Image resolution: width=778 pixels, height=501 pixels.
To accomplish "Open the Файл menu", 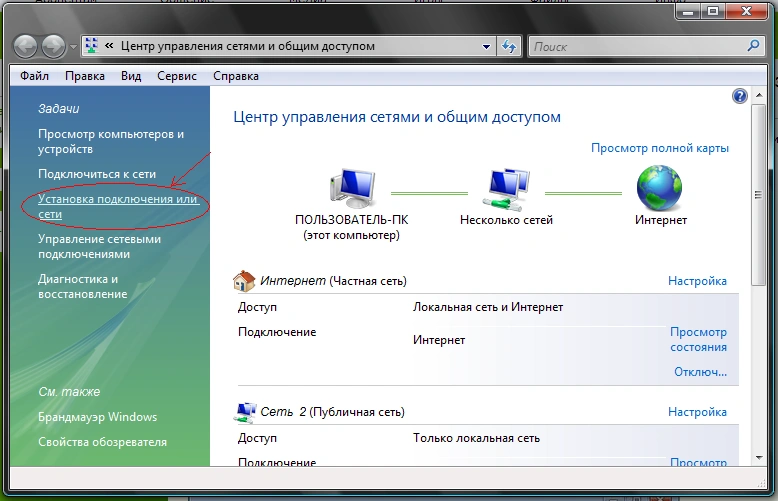I will point(34,76).
